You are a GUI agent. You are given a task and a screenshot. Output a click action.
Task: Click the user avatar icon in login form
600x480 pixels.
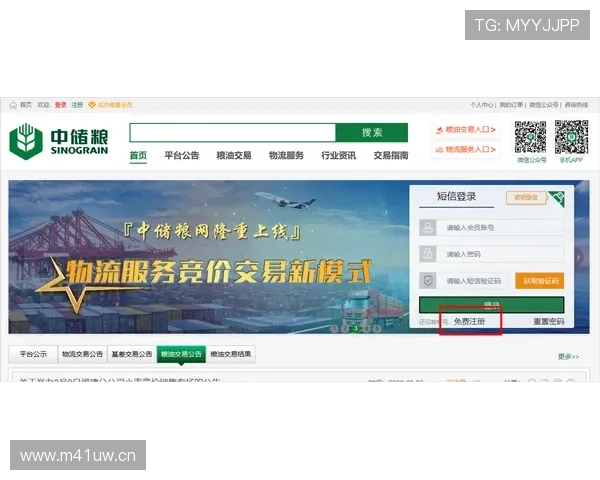(x=428, y=228)
